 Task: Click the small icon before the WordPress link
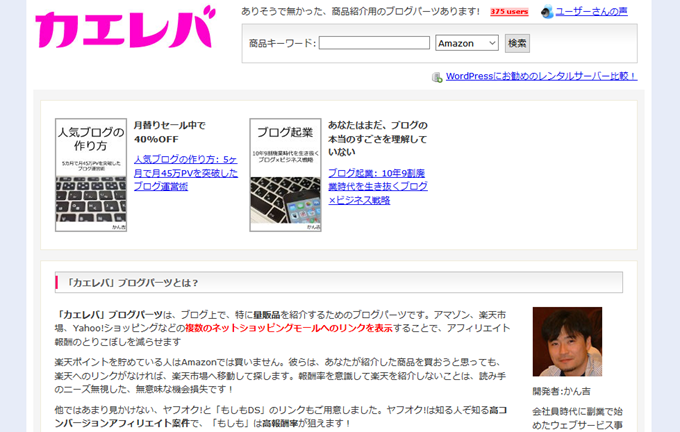437,76
